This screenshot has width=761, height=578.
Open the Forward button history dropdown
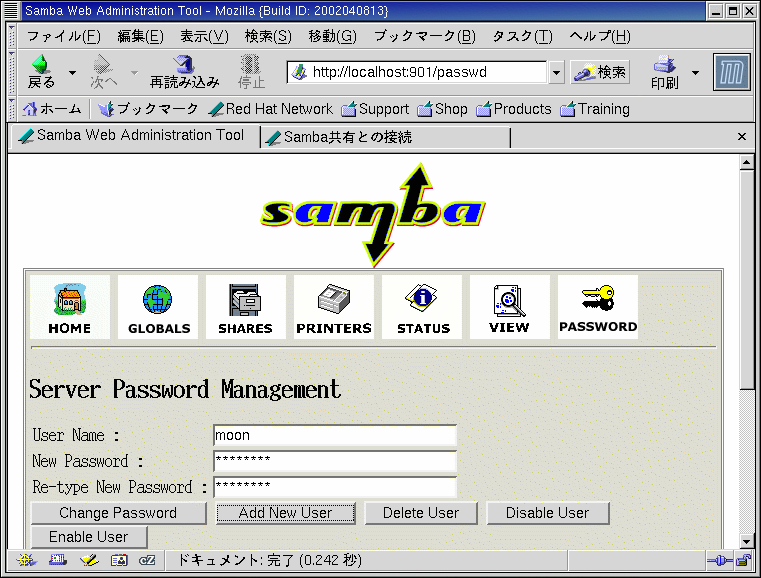pos(134,73)
